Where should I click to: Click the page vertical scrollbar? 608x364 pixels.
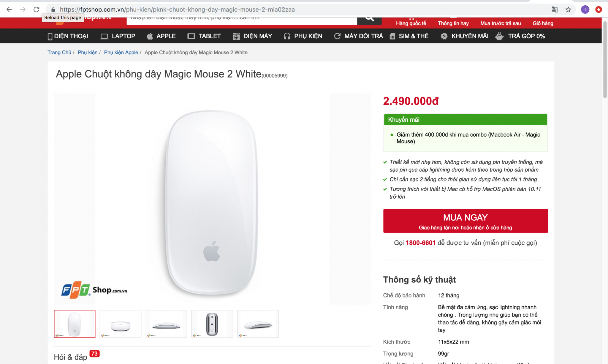click(605, 59)
